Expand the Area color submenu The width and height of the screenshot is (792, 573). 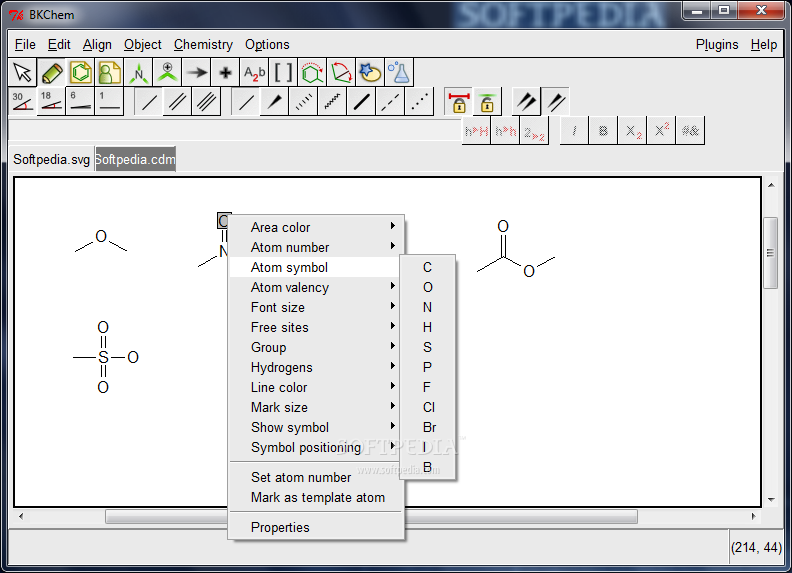coord(316,227)
